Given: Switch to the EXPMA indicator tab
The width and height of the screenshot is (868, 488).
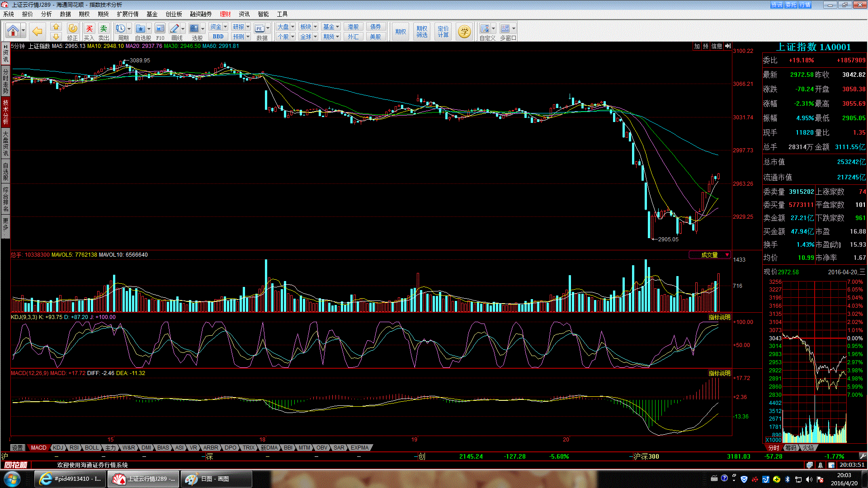Looking at the screenshot, I should click(360, 448).
